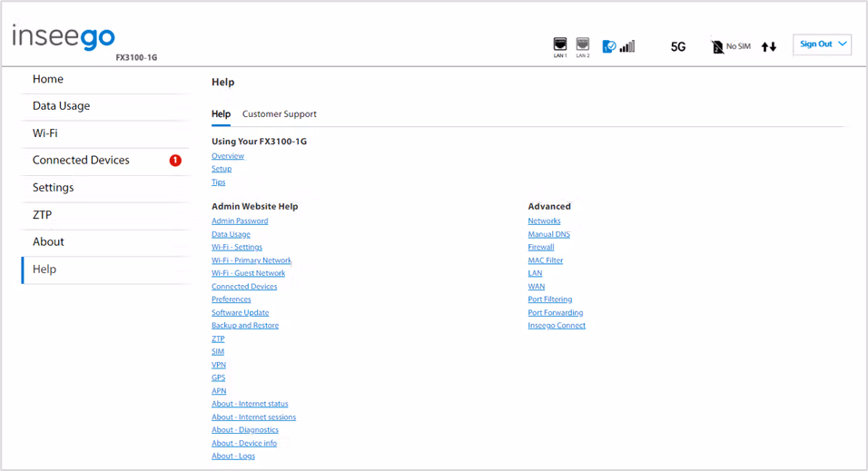This screenshot has width=868, height=471.
Task: Open Data Usage in sidebar
Action: 105,106
